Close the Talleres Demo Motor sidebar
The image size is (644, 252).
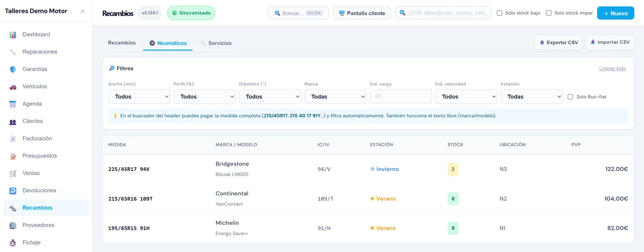(82, 11)
